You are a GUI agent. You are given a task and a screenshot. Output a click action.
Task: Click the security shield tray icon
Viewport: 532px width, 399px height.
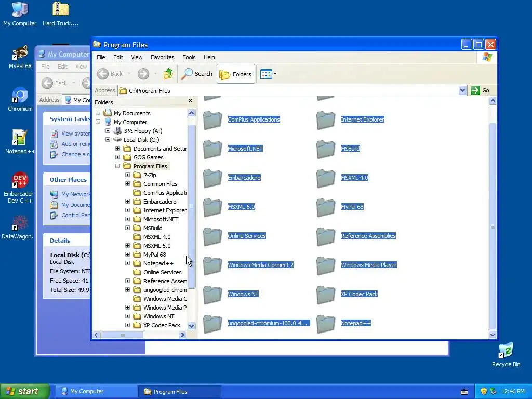point(484,391)
